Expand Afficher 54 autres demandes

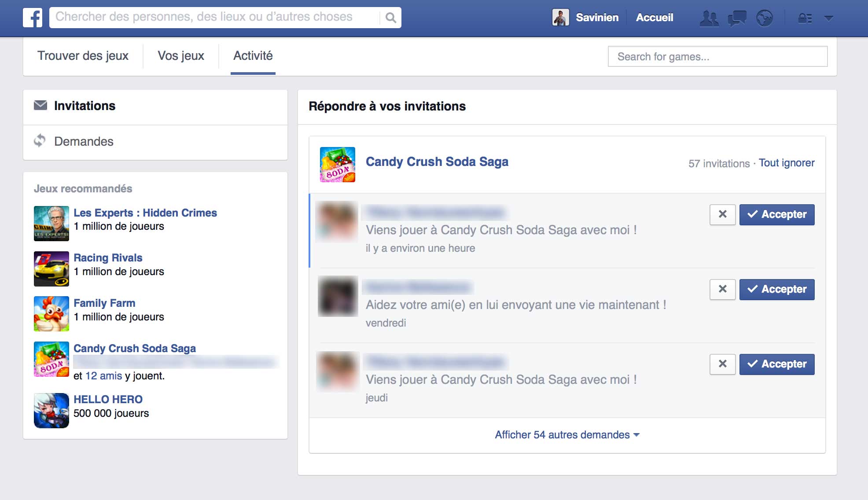[x=567, y=435]
